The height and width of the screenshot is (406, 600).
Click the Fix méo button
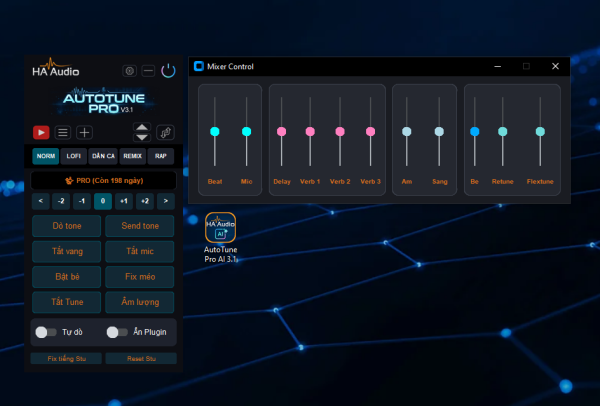[x=140, y=277]
